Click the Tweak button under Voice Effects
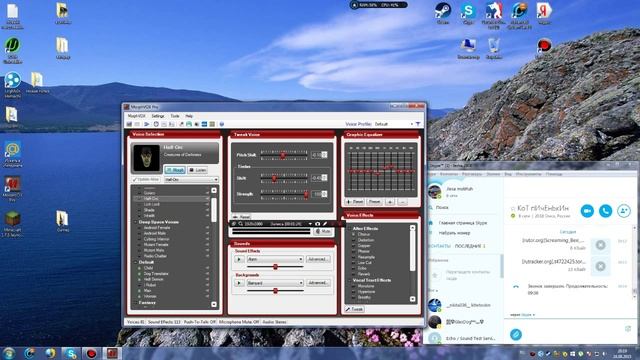Screen dimensions: 640x360 354,309
